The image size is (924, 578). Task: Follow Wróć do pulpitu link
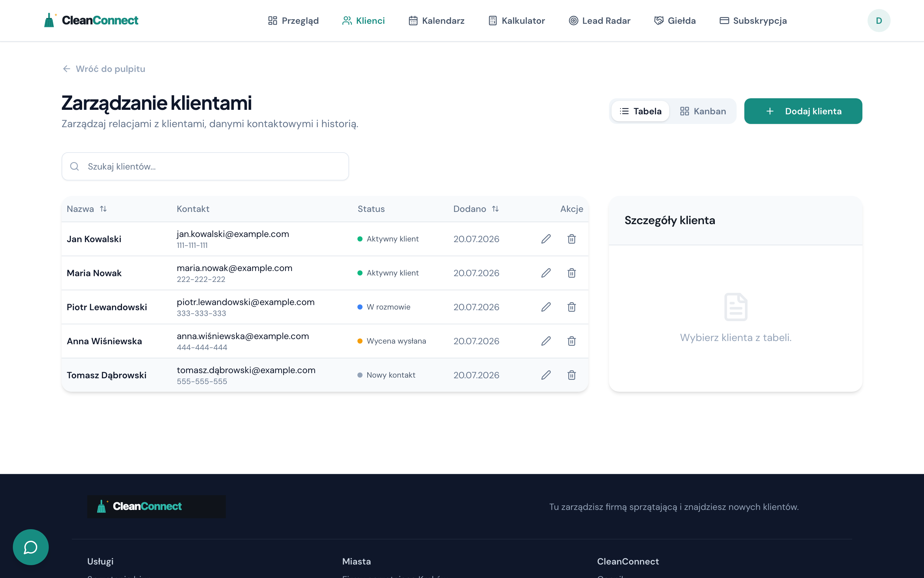click(104, 69)
